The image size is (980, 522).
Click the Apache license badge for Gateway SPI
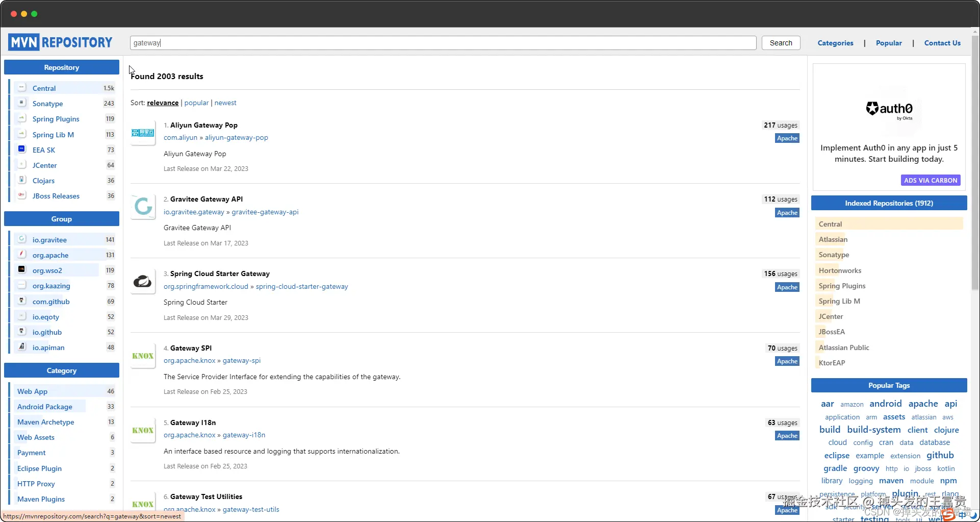click(x=787, y=361)
